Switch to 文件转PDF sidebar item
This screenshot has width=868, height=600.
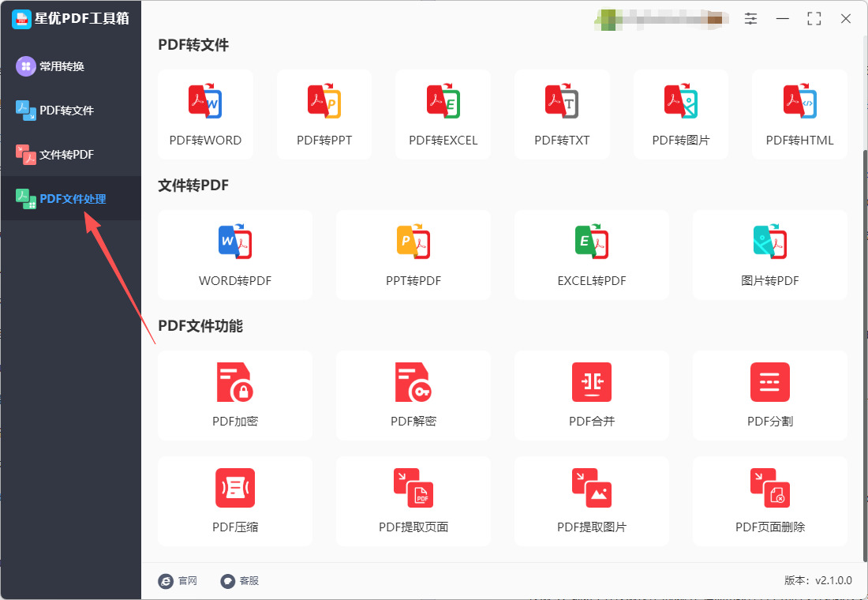(x=71, y=155)
